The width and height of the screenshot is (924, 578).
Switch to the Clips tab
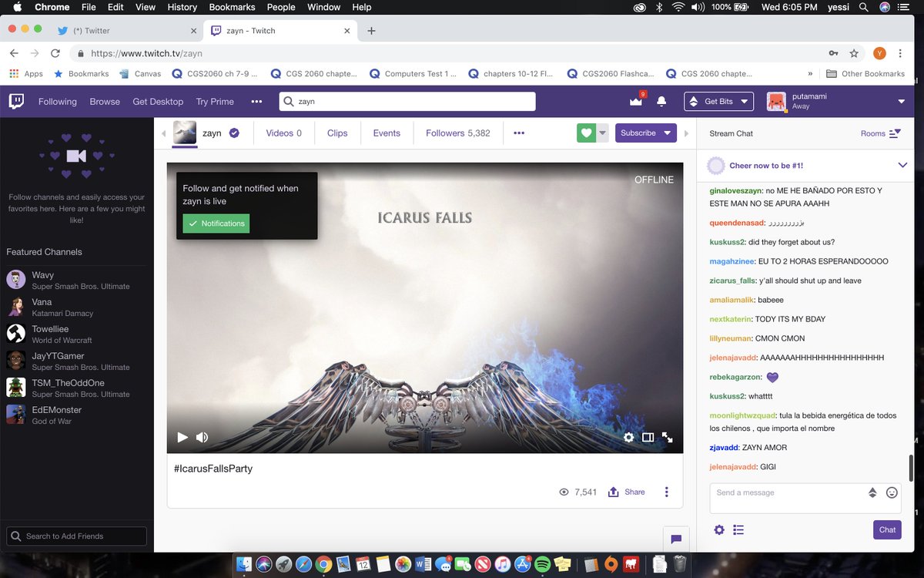pos(337,133)
